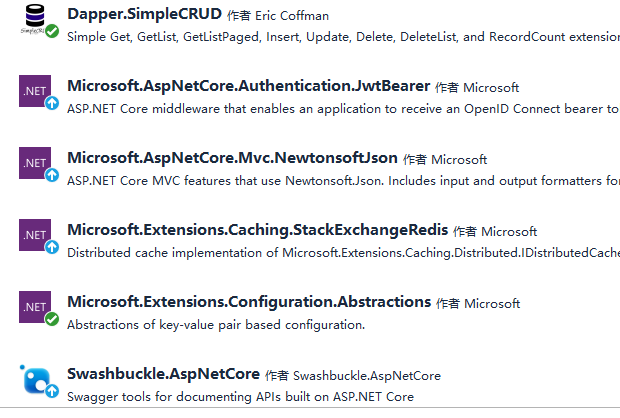
Task: Open Microsoft.AspNetCore.Mvc.NewtonsoftJson package entry
Action: click(x=232, y=158)
